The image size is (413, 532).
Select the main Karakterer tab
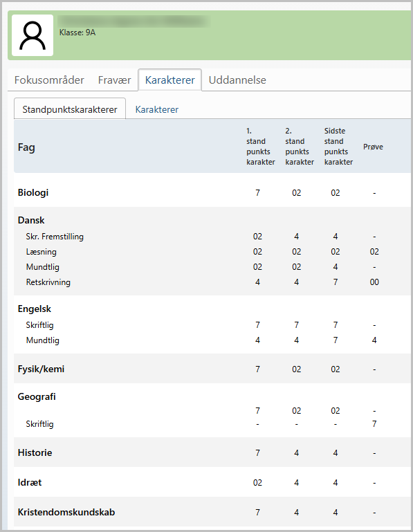169,80
